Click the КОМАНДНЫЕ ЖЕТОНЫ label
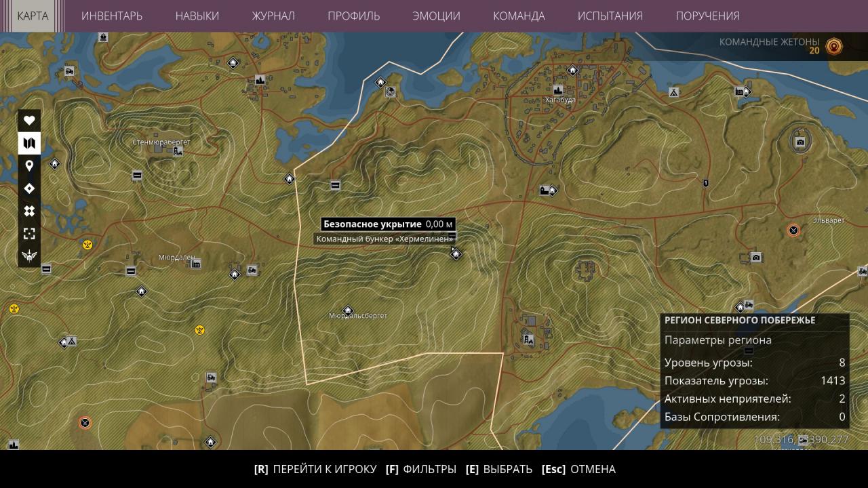The image size is (868, 488). click(x=769, y=41)
